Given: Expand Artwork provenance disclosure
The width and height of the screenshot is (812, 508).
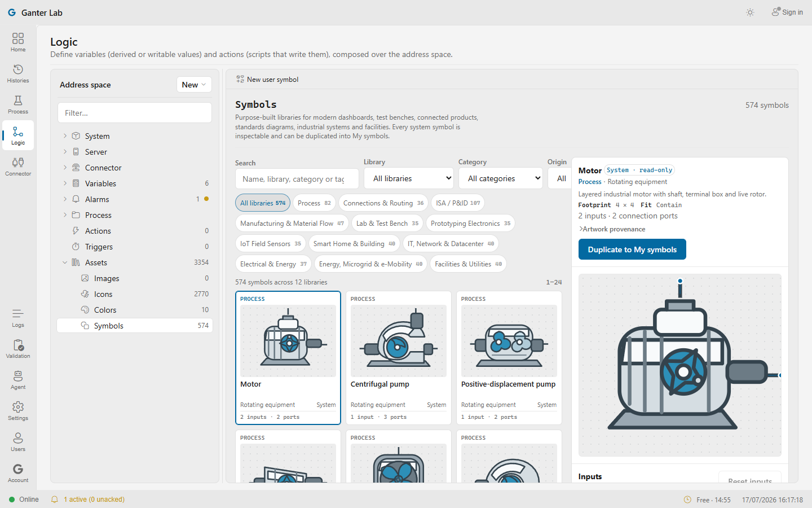Looking at the screenshot, I should click(612, 229).
